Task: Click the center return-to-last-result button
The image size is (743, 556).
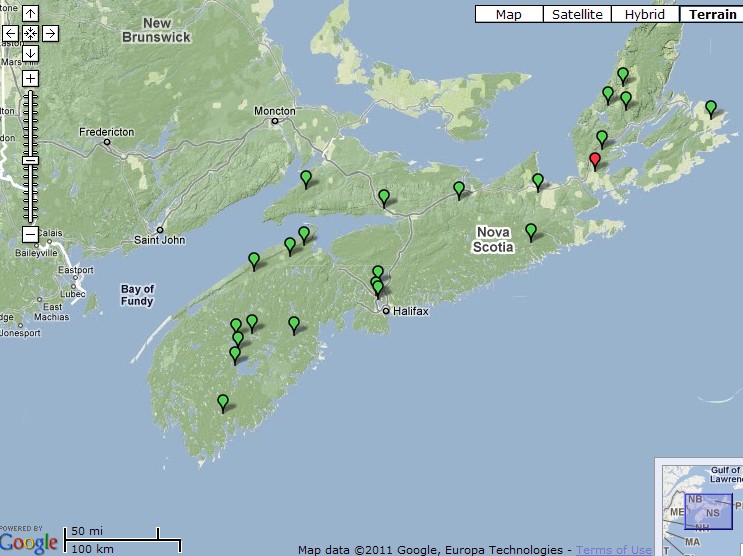Action: (30, 33)
